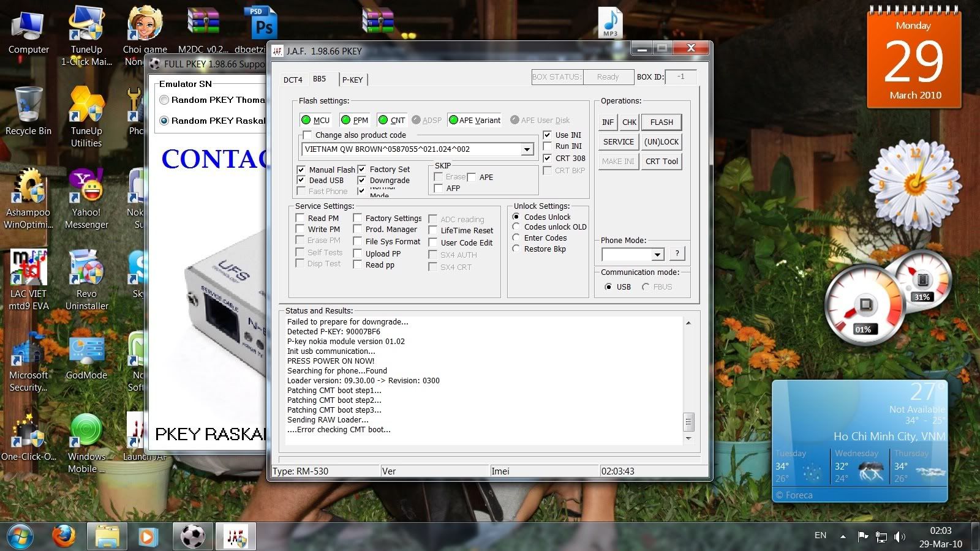
Task: Open network status tray icon
Action: pyautogui.click(x=881, y=537)
